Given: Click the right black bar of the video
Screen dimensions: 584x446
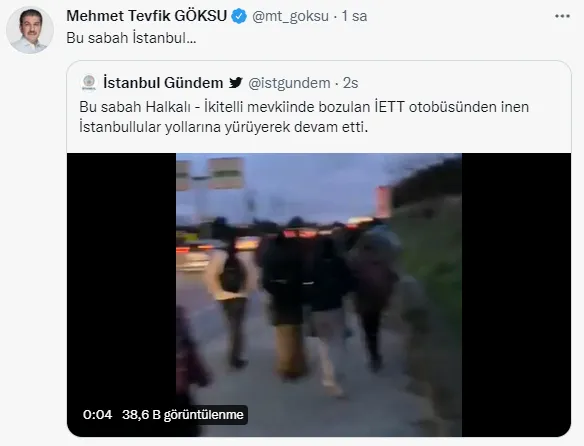Looking at the screenshot, I should click(516, 294).
